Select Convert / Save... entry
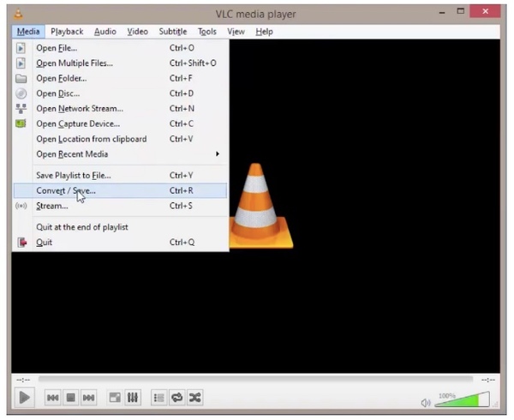 point(120,190)
